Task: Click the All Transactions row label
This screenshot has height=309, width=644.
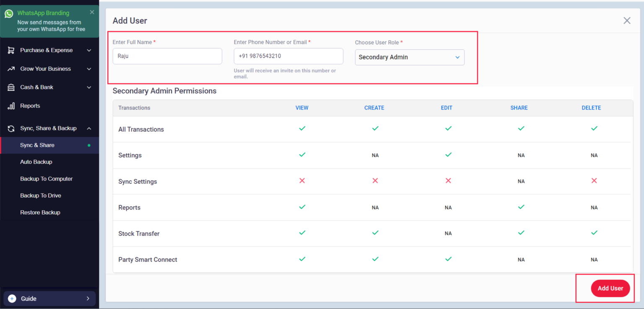Action: (x=141, y=129)
